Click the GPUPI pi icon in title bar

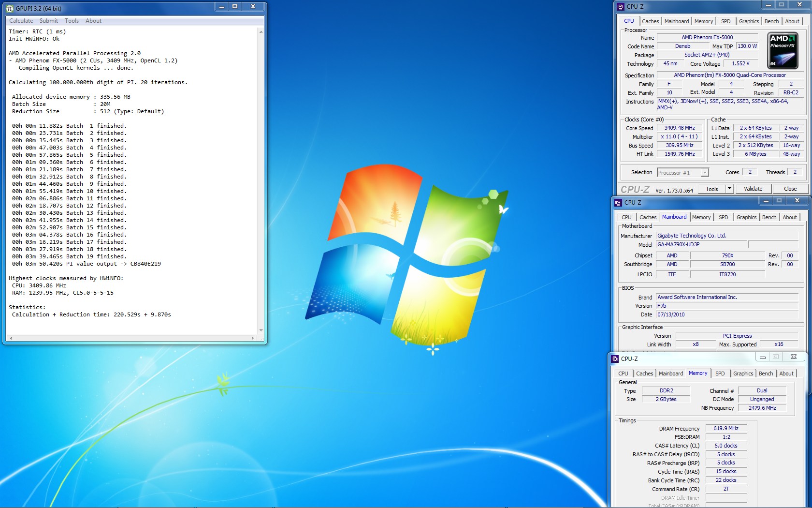pyautogui.click(x=10, y=8)
